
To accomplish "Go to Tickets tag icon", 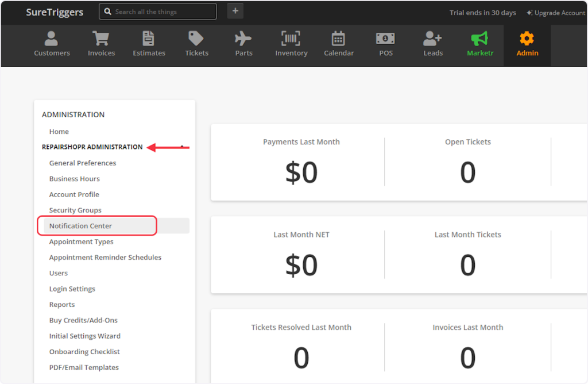I will click(x=196, y=39).
